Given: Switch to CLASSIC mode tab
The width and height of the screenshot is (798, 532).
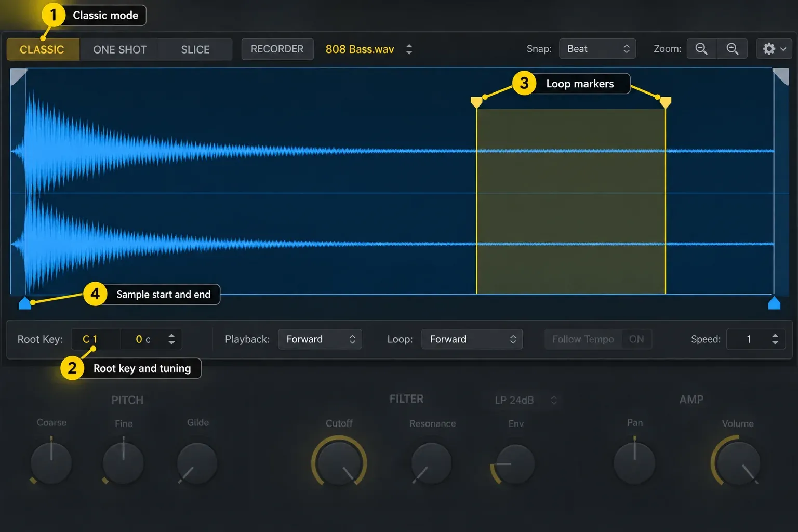Looking at the screenshot, I should pyautogui.click(x=42, y=49).
